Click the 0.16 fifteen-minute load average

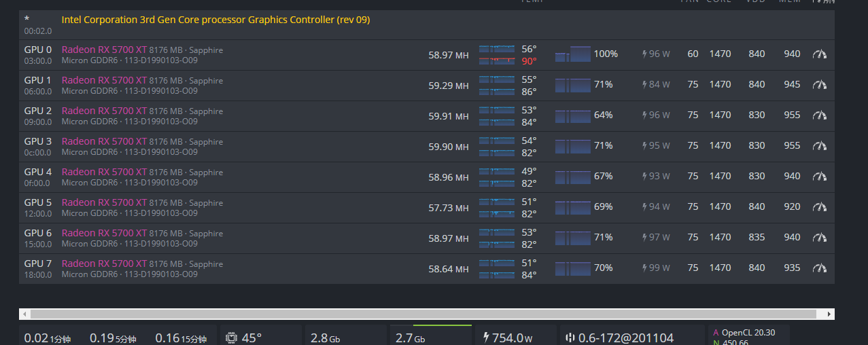181,338
